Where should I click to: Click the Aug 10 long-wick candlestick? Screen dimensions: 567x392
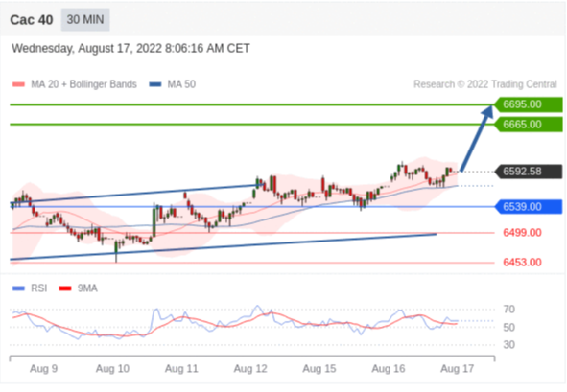(x=116, y=250)
